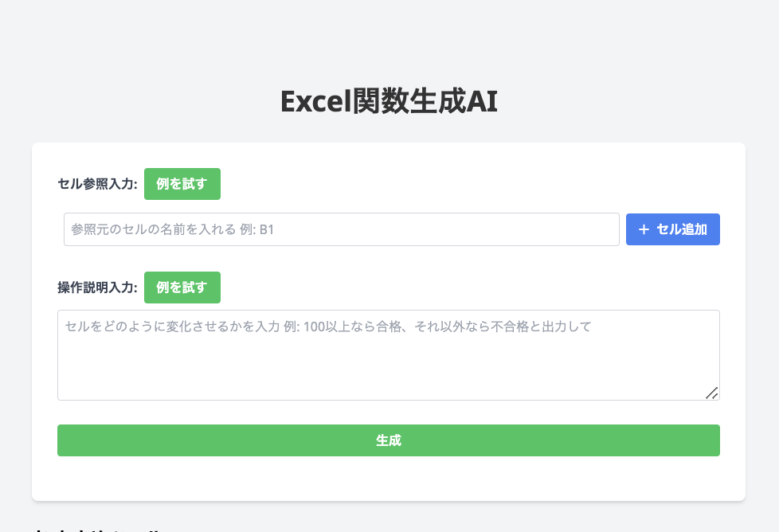Image resolution: width=779 pixels, height=532 pixels.
Task: Click the Excel関数生成AI page title
Action: 389,102
